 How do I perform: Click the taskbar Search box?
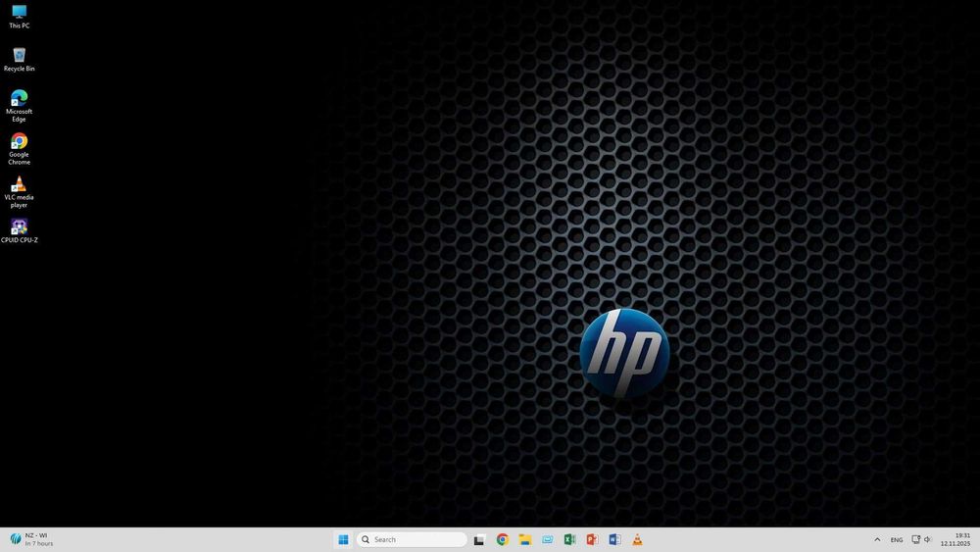click(412, 539)
